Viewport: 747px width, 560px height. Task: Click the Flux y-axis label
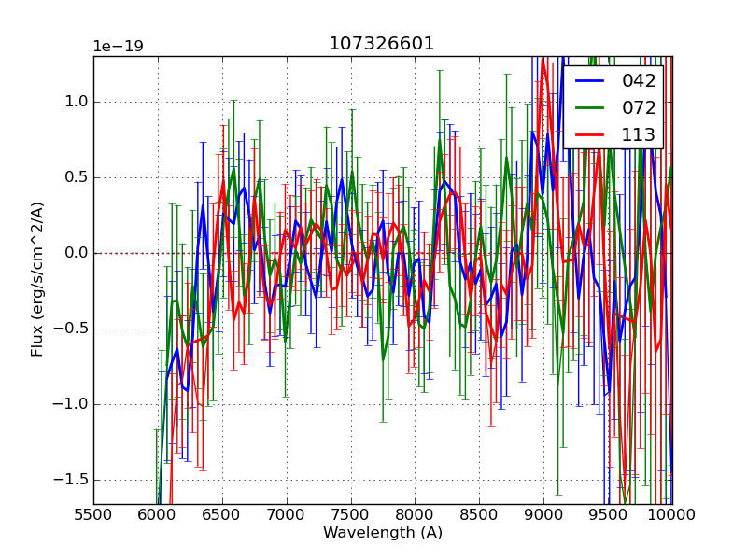click(37, 279)
